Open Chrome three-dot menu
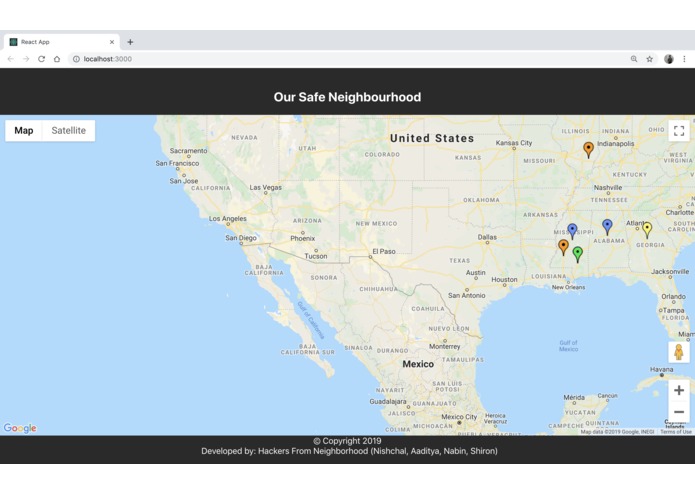The image size is (695, 494). point(684,59)
